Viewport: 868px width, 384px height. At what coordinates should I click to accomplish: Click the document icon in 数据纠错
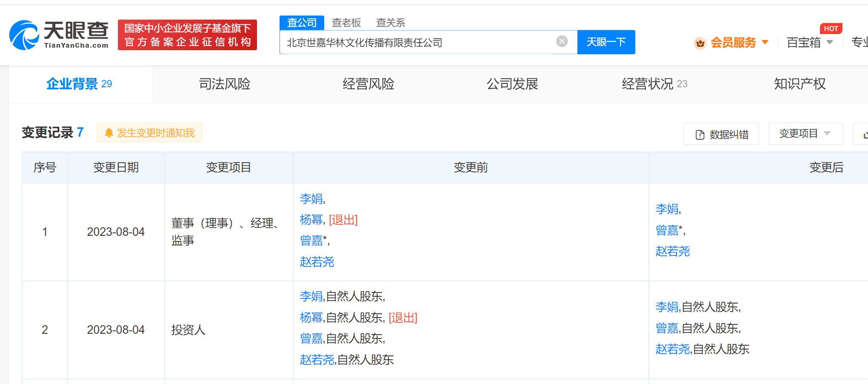pyautogui.click(x=700, y=135)
